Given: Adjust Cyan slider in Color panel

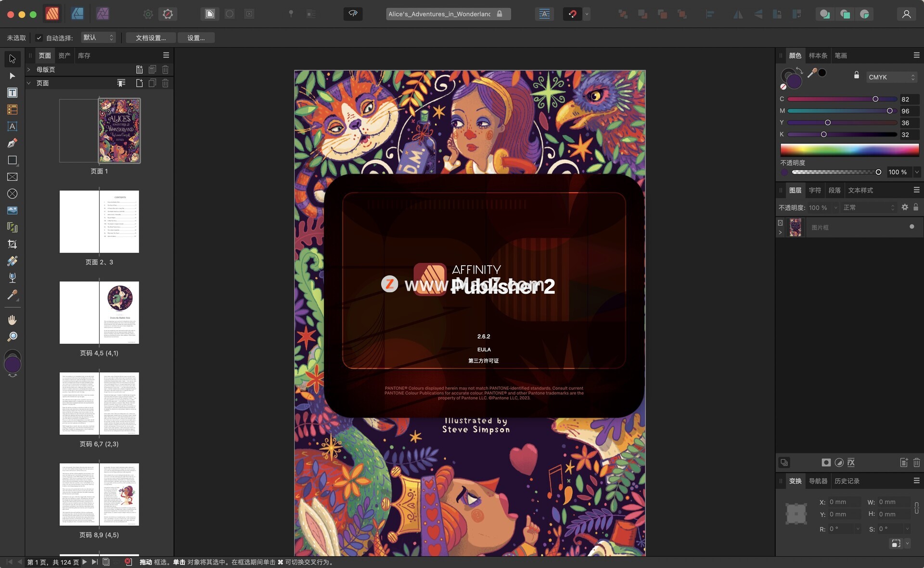Looking at the screenshot, I should (x=842, y=99).
